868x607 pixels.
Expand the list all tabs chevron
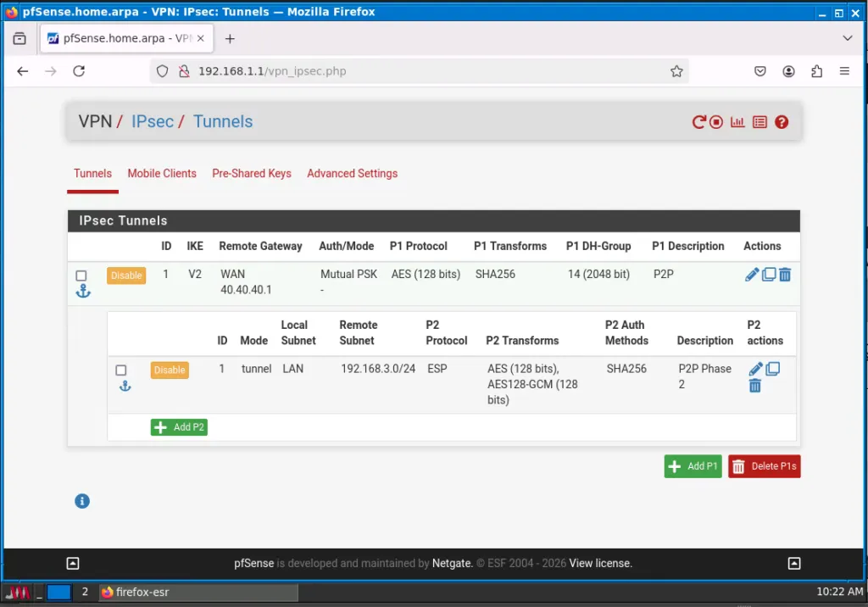point(847,38)
